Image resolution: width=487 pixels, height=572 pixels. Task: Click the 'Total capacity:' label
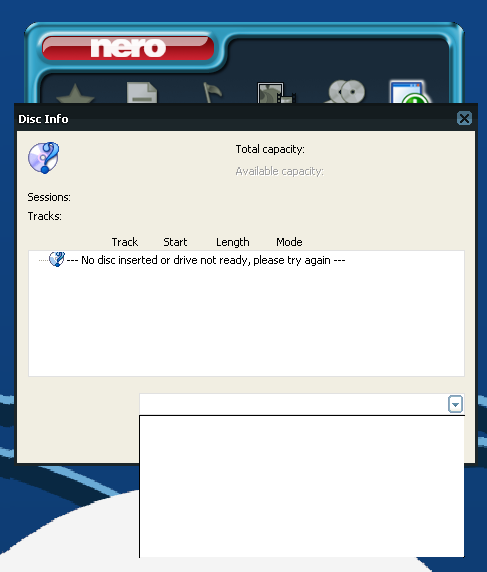click(270, 149)
